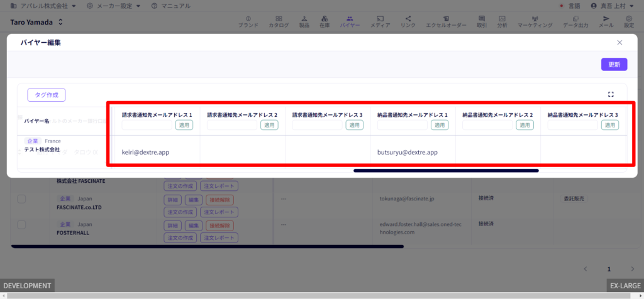The width and height of the screenshot is (644, 299).
Task: Open the マーケティング antenna icon
Action: pos(535,18)
